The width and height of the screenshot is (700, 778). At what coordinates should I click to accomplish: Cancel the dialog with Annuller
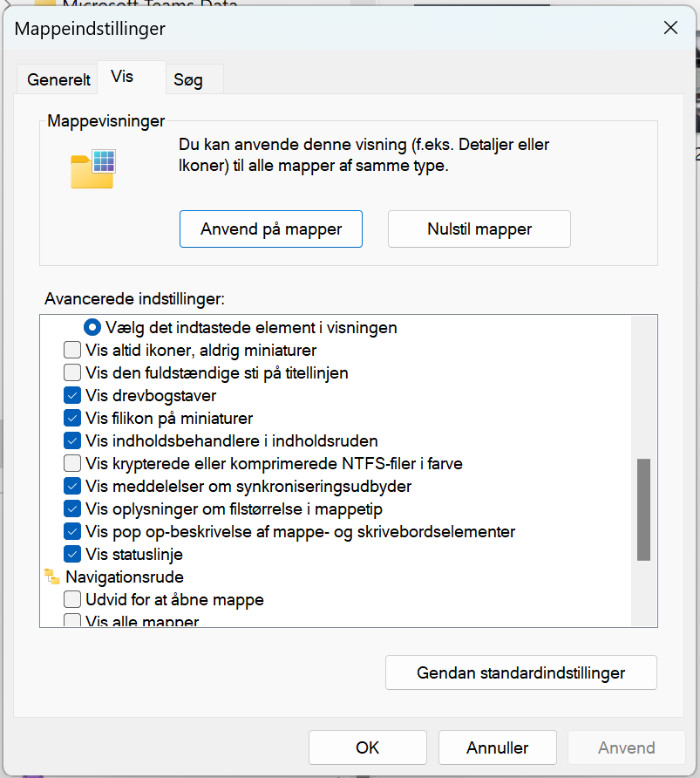point(497,747)
